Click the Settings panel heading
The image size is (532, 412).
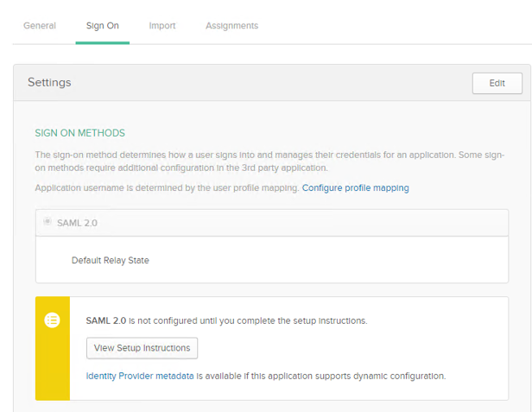[x=49, y=82]
